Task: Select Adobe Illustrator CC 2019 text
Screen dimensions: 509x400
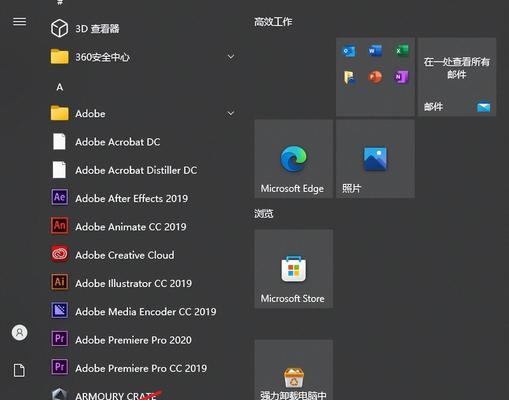Action: coord(134,284)
